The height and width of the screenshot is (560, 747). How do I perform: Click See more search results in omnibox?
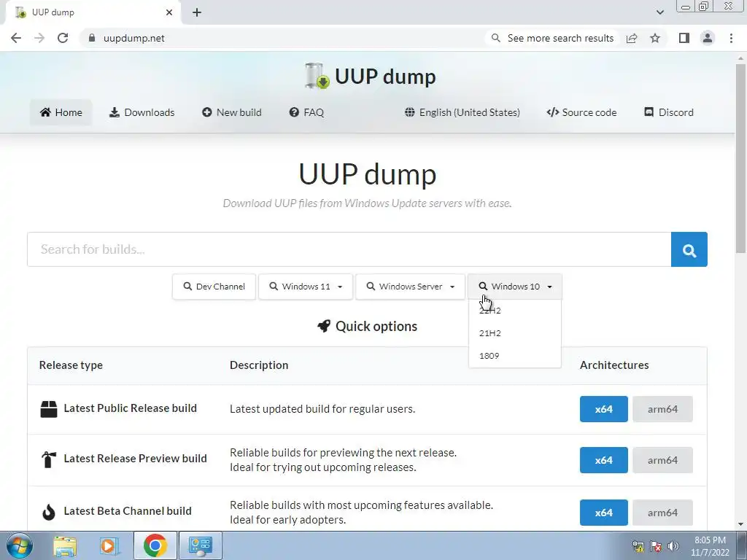tap(553, 38)
